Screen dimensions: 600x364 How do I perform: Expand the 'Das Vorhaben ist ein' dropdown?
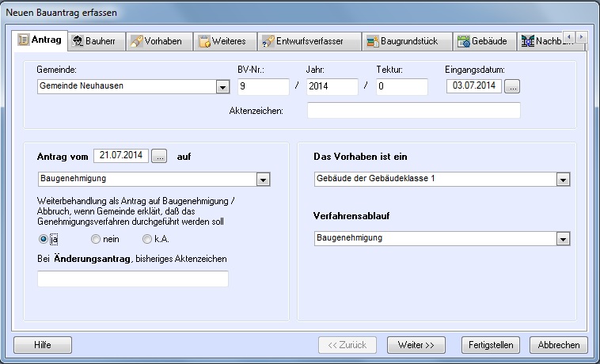[x=562, y=180]
